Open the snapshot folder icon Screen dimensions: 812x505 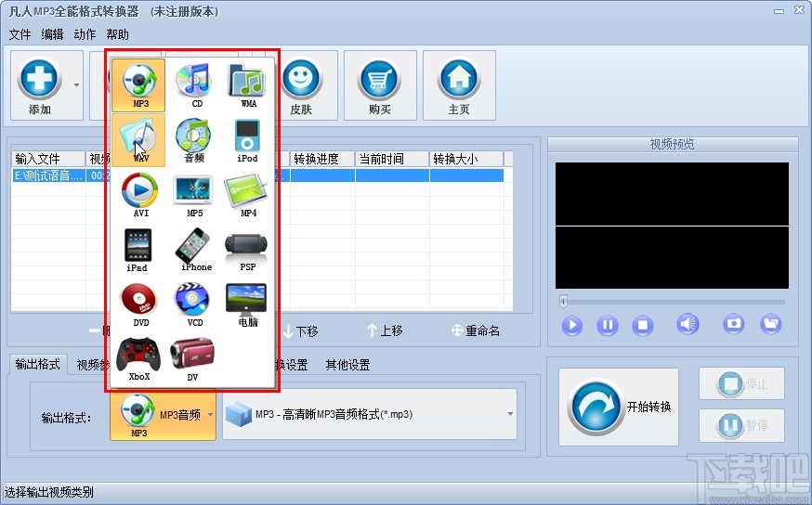click(770, 324)
